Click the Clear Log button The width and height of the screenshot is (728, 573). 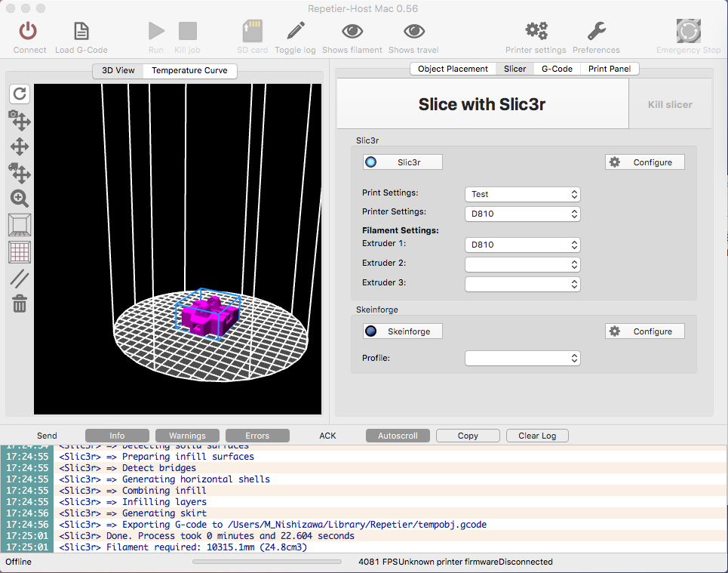537,436
